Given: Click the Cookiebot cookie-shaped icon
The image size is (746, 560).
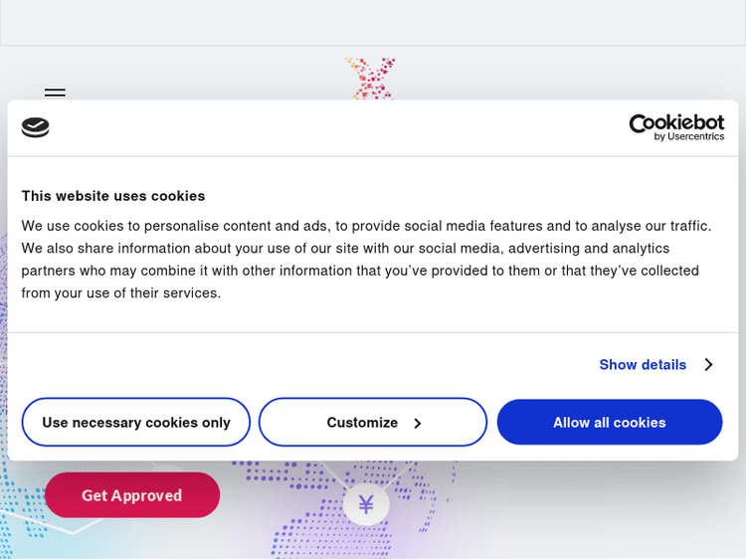Looking at the screenshot, I should (x=36, y=127).
